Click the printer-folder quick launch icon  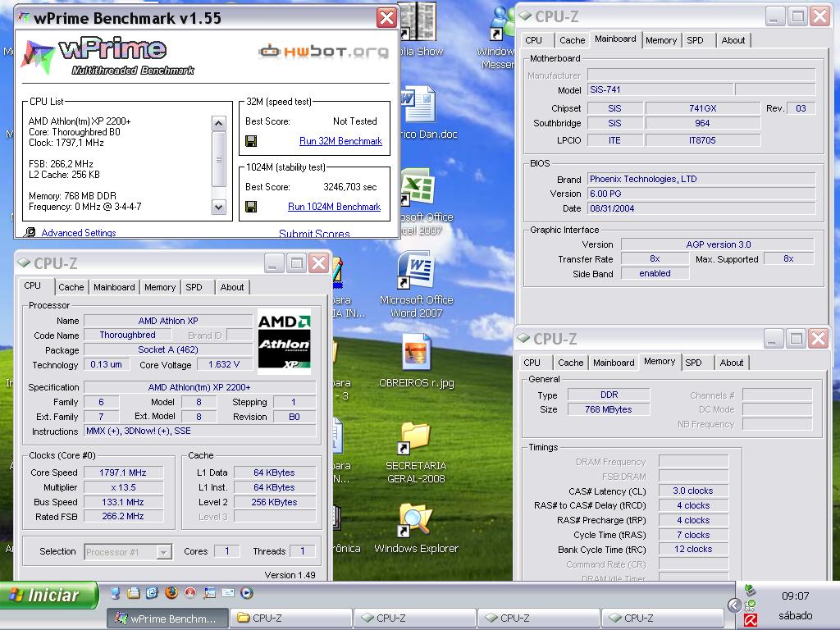[x=134, y=592]
